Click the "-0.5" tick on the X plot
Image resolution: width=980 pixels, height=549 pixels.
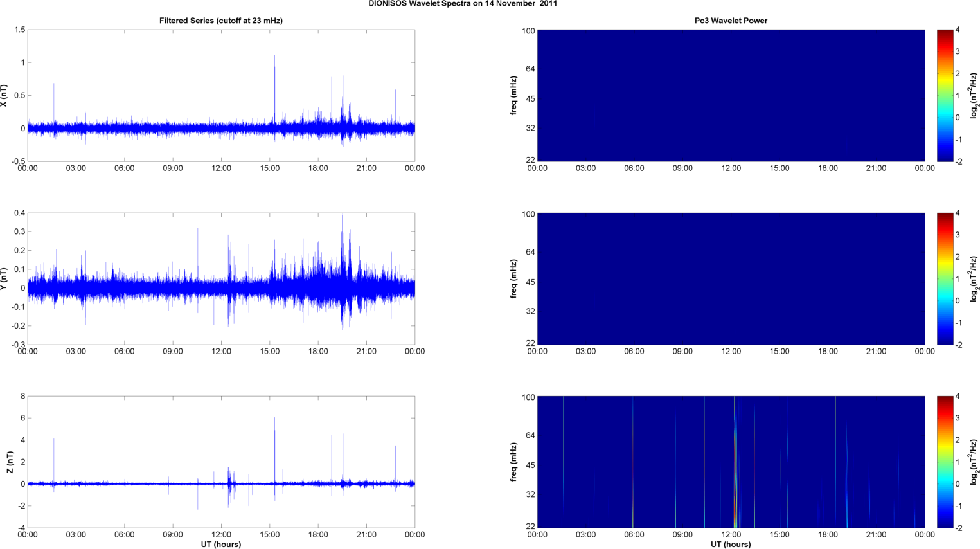[18, 161]
